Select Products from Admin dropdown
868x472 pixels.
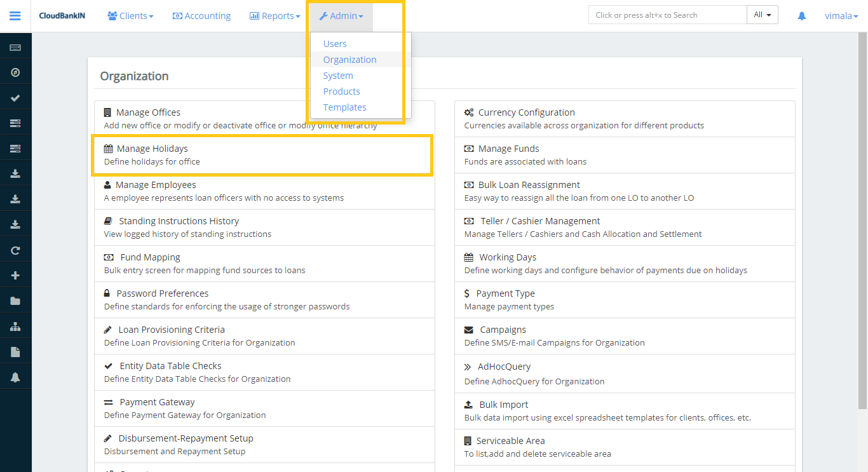coord(341,91)
